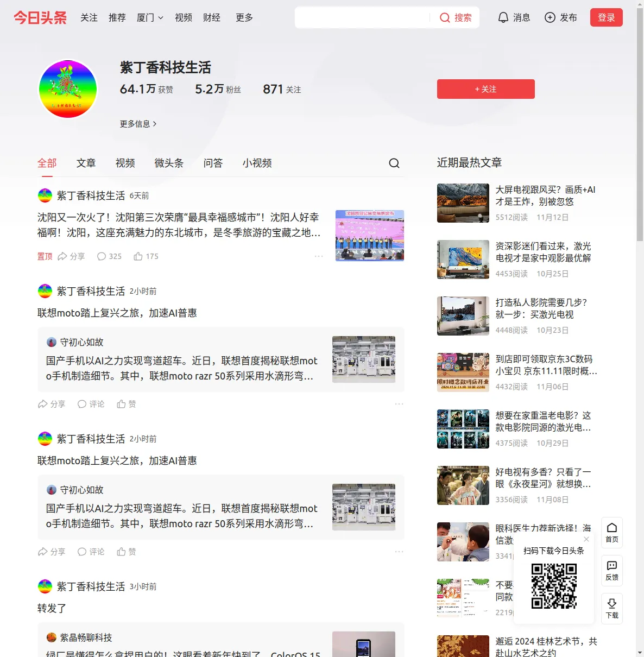Follow 紫丁香科技生活 with +关注 button
This screenshot has width=644, height=657.
click(486, 89)
